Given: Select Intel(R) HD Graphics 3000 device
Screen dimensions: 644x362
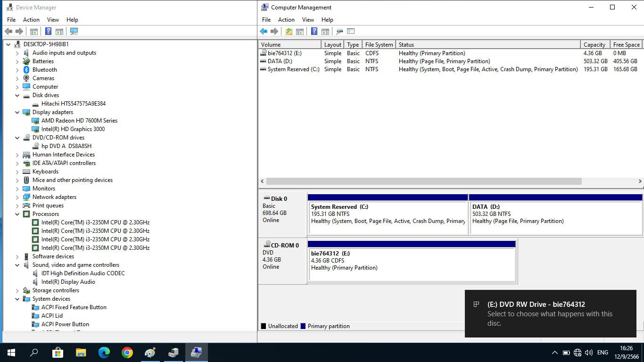Looking at the screenshot, I should point(73,129).
